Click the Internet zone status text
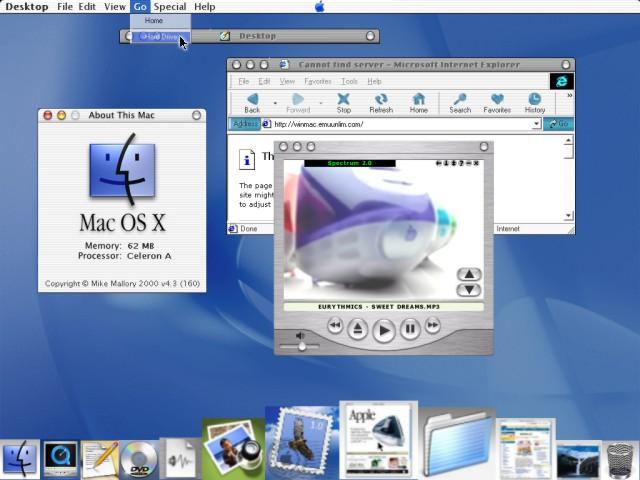This screenshot has width=640, height=480. point(508,229)
